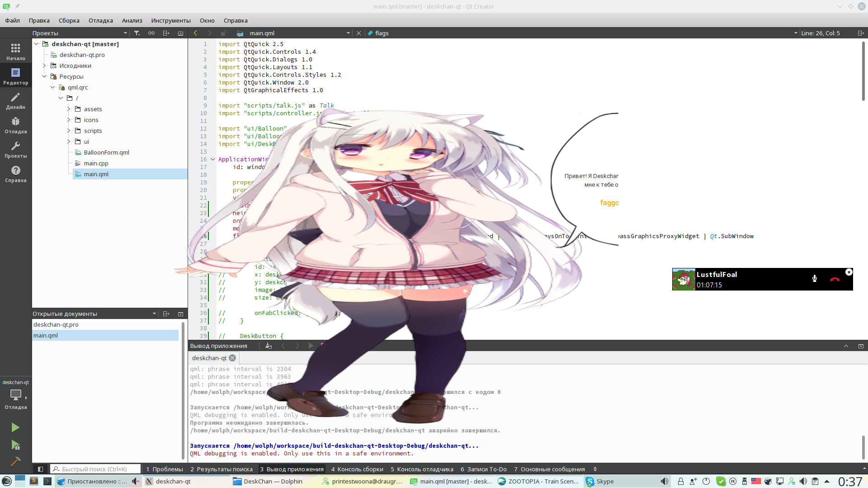The height and width of the screenshot is (488, 868).
Task: Open the Проекты view dropdown
Action: pyautogui.click(x=125, y=33)
